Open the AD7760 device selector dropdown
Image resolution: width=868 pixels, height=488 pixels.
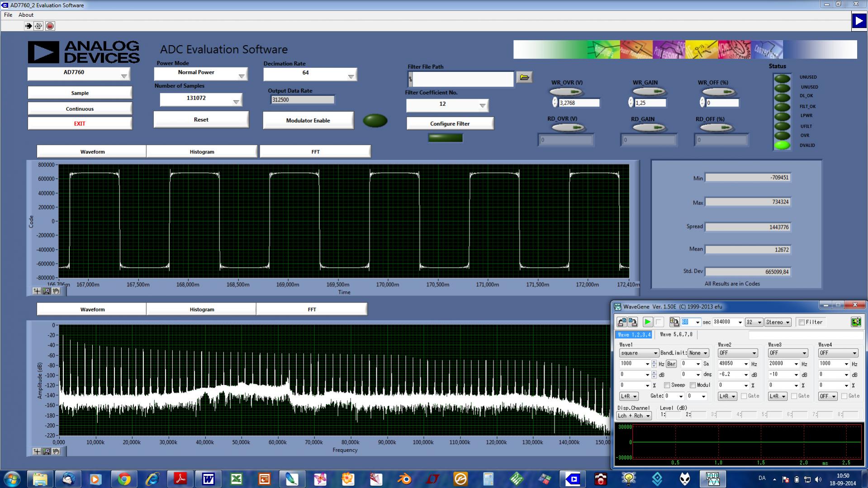(79, 74)
